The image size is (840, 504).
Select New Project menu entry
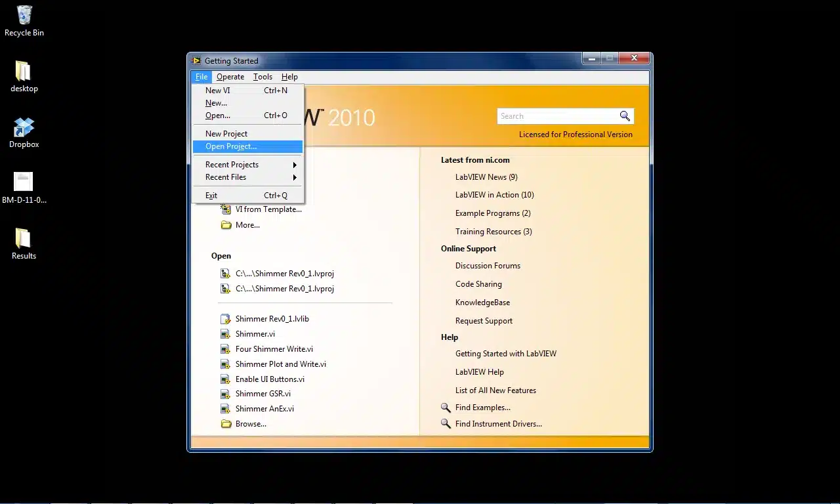pos(247,134)
